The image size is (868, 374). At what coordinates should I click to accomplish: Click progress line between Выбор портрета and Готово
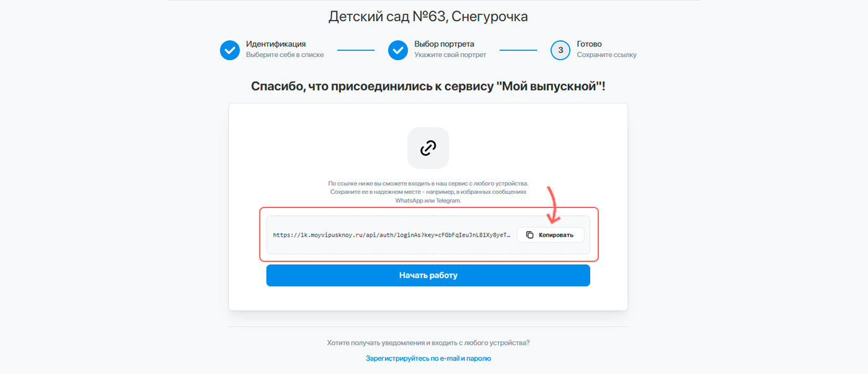tap(518, 50)
